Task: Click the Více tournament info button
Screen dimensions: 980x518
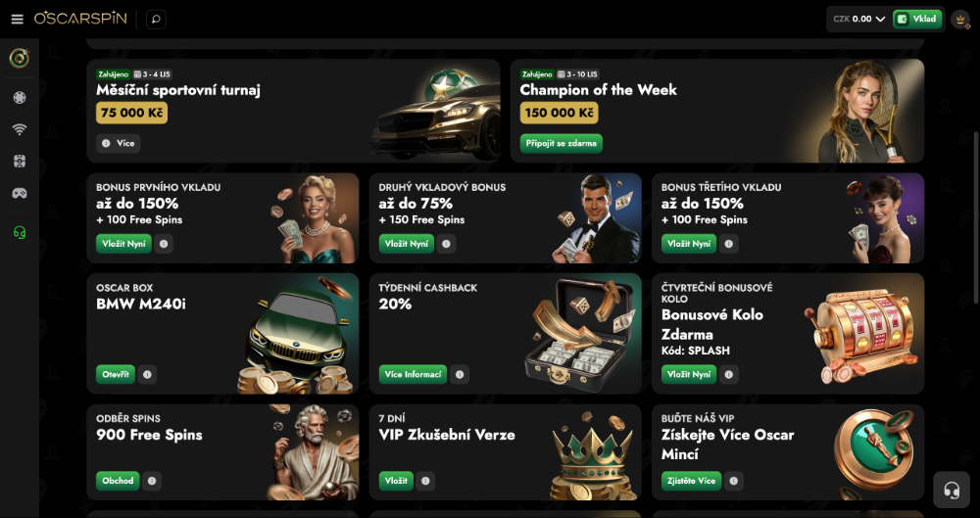Action: coord(119,143)
